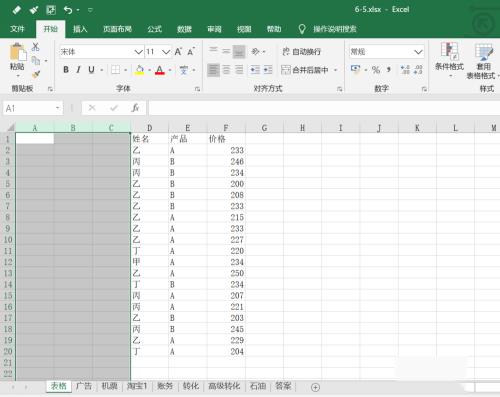This screenshot has width=500, height=397.
Task: Increase decimal places icon
Action: [405, 70]
